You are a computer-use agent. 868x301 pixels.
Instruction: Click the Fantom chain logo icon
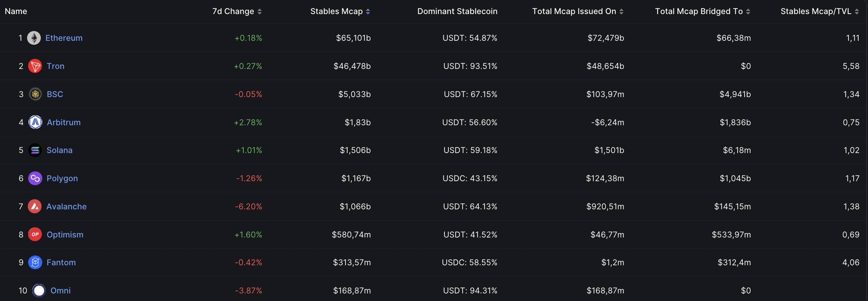[x=35, y=262]
